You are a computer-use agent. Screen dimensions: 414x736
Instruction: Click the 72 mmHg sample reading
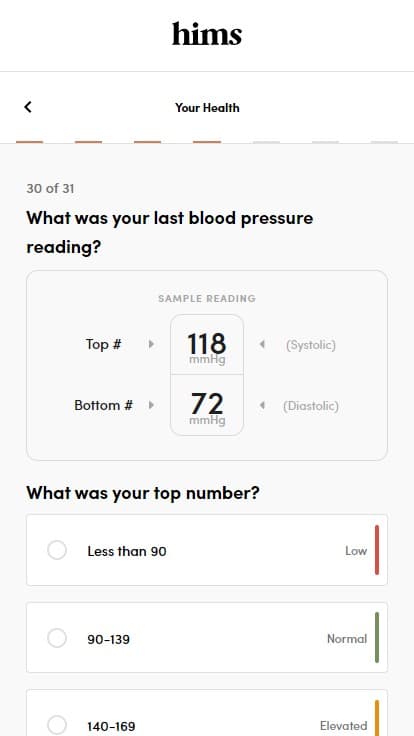(x=207, y=405)
